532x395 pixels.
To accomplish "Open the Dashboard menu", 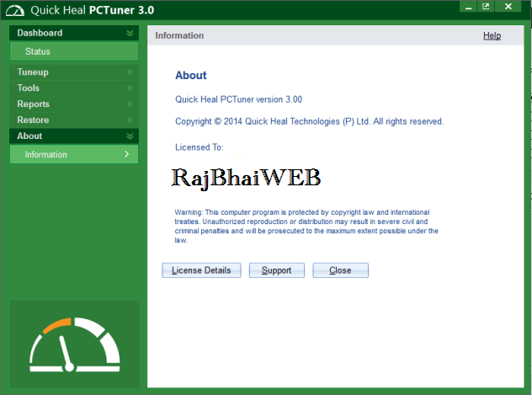I will point(74,33).
